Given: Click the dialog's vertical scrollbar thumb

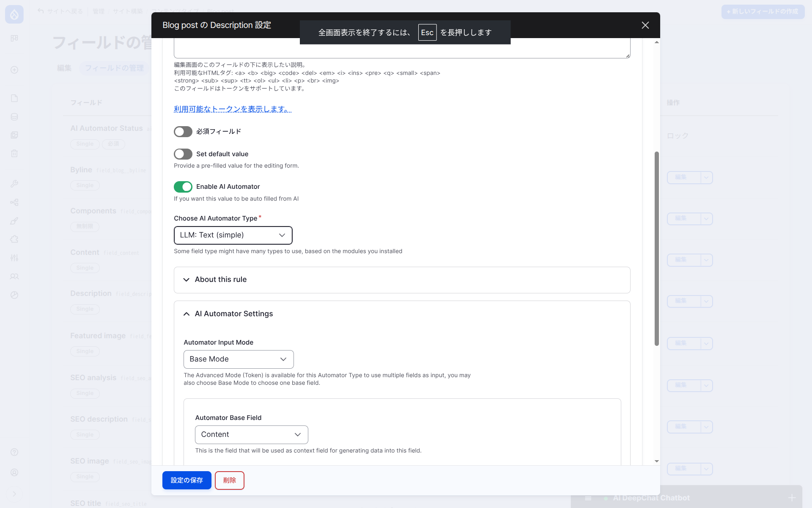Looking at the screenshot, I should click(656, 248).
